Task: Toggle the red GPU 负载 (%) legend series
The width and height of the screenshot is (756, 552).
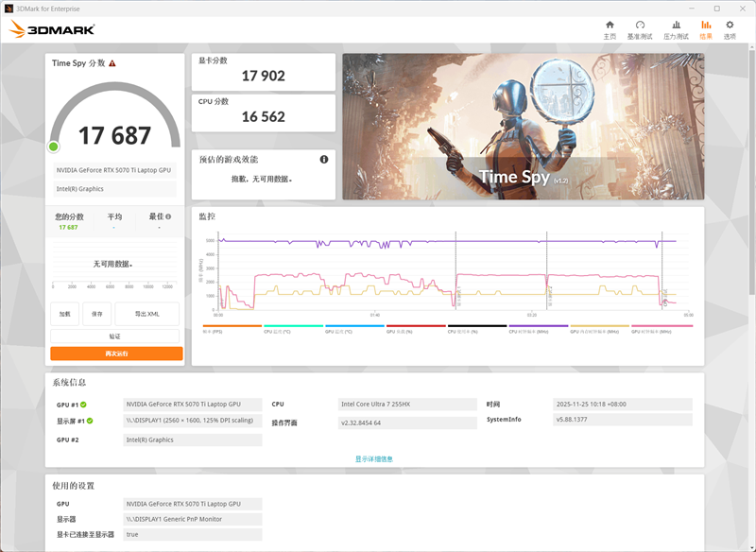Action: pos(416,331)
